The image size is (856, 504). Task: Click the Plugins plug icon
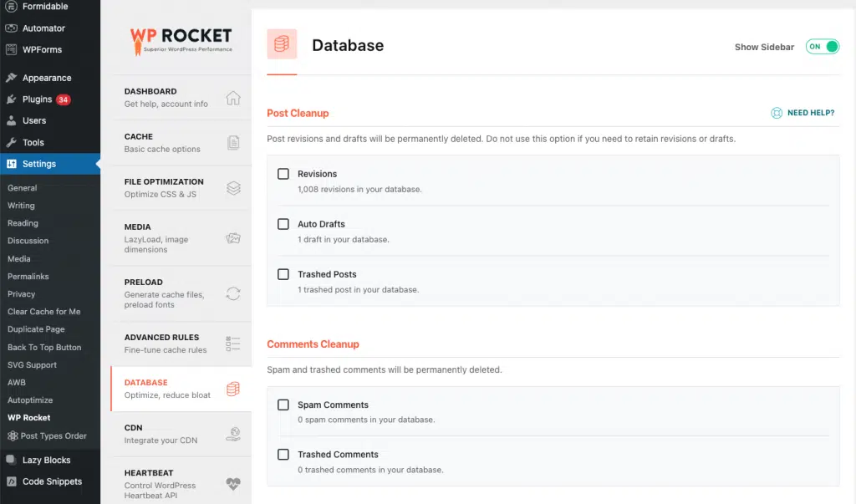pyautogui.click(x=11, y=99)
